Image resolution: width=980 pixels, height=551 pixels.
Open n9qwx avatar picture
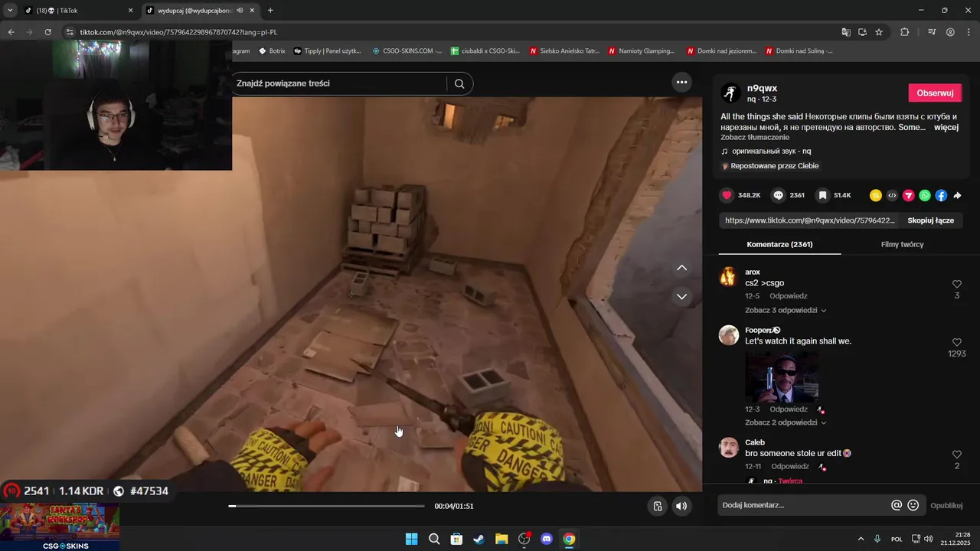(x=730, y=93)
